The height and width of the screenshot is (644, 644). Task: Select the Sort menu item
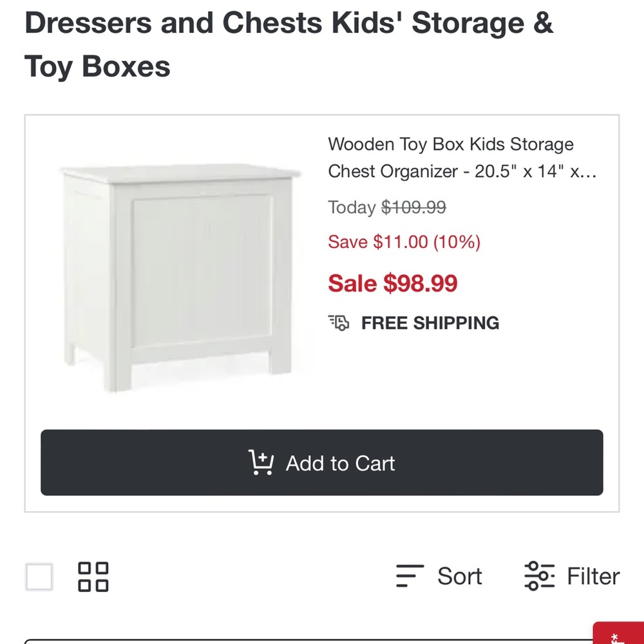click(x=459, y=576)
